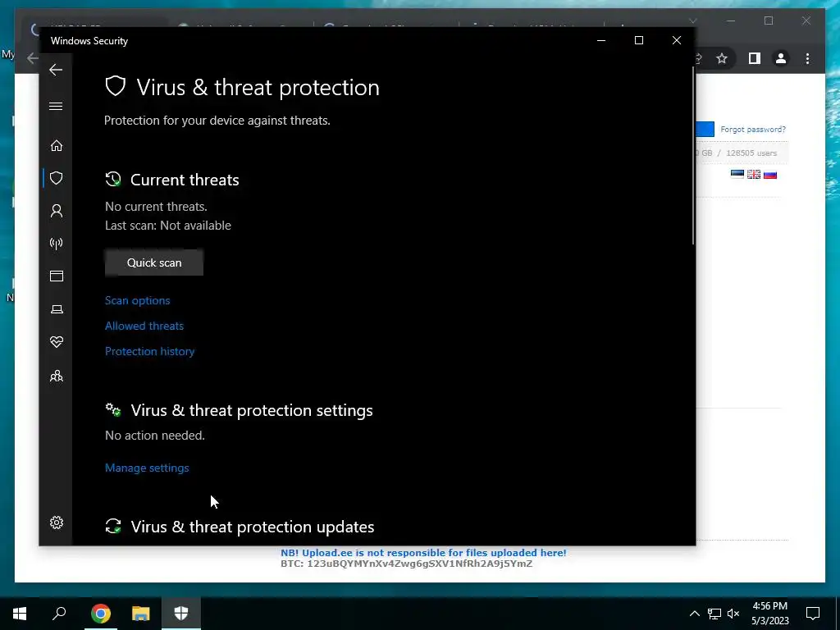Click 'No action needed.' text
Viewport: 840px width, 630px height.
[155, 436]
